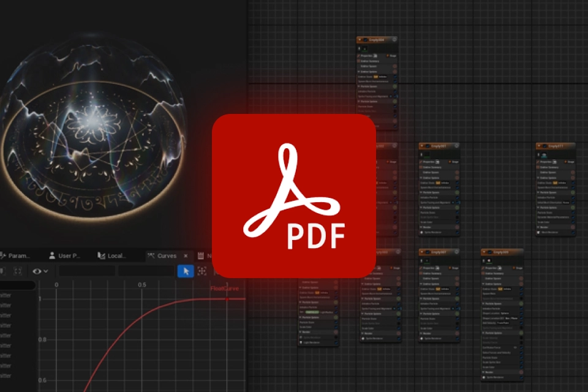Open the User P... tab
Image resolution: width=588 pixels, height=392 pixels.
click(64, 256)
